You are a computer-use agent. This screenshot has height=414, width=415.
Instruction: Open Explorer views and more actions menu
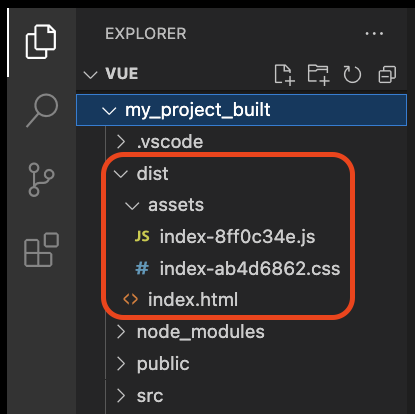pos(374,34)
